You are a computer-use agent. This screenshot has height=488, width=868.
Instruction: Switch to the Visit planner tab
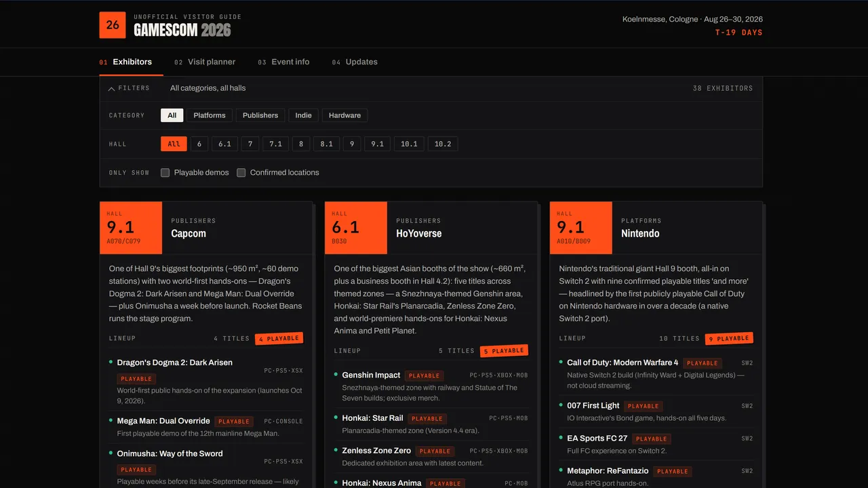point(205,62)
